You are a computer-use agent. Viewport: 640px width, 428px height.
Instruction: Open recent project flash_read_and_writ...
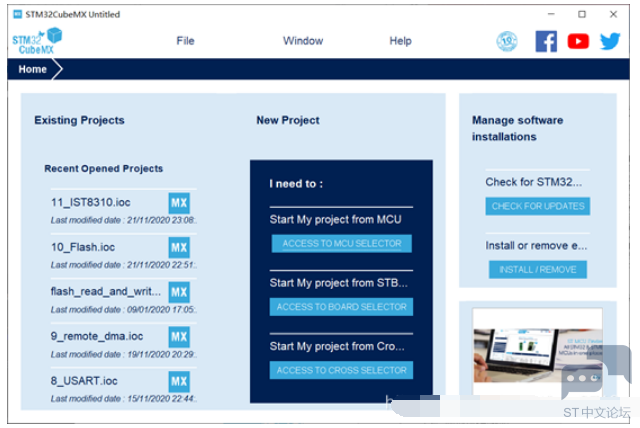tap(106, 291)
